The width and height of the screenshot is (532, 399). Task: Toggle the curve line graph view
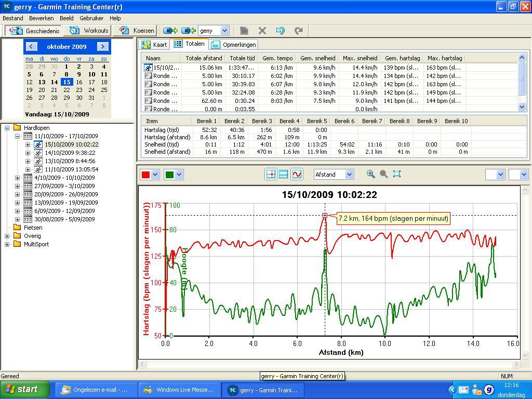tap(297, 175)
